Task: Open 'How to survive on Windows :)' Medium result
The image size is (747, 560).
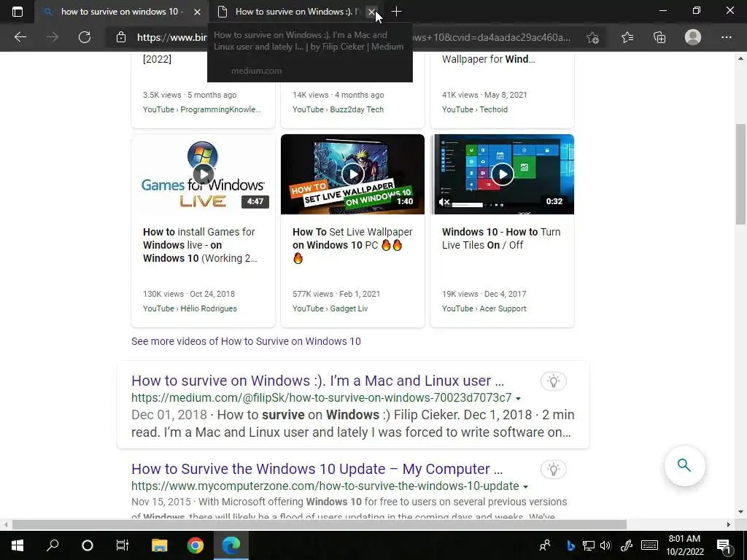Action: (318, 381)
